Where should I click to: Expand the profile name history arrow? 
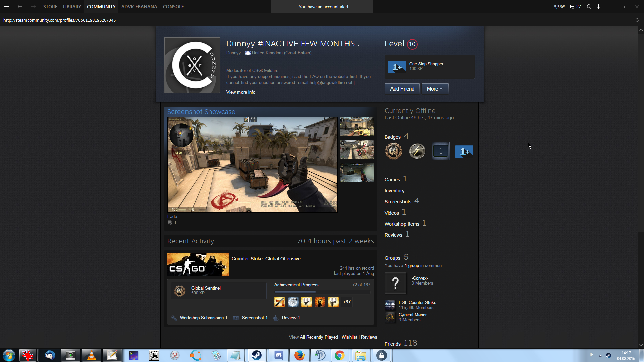point(359,45)
